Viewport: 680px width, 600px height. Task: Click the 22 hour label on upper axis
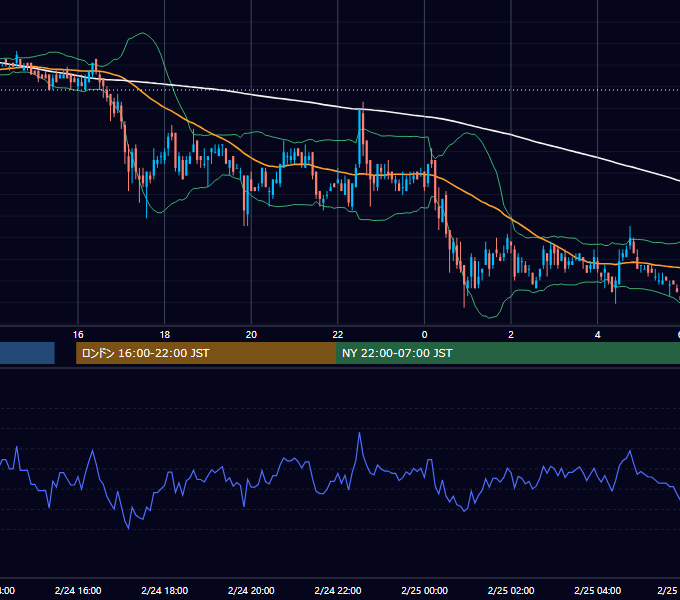click(x=338, y=335)
